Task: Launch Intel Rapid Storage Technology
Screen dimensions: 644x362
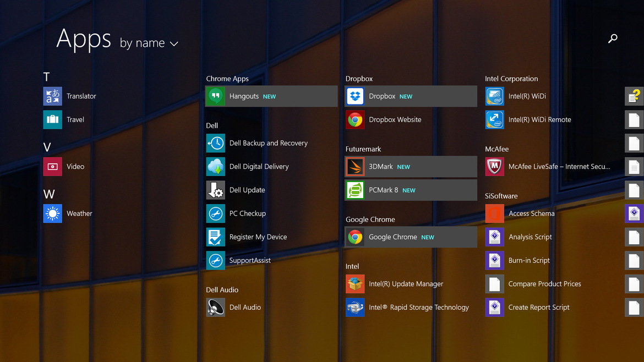Action: click(407, 308)
